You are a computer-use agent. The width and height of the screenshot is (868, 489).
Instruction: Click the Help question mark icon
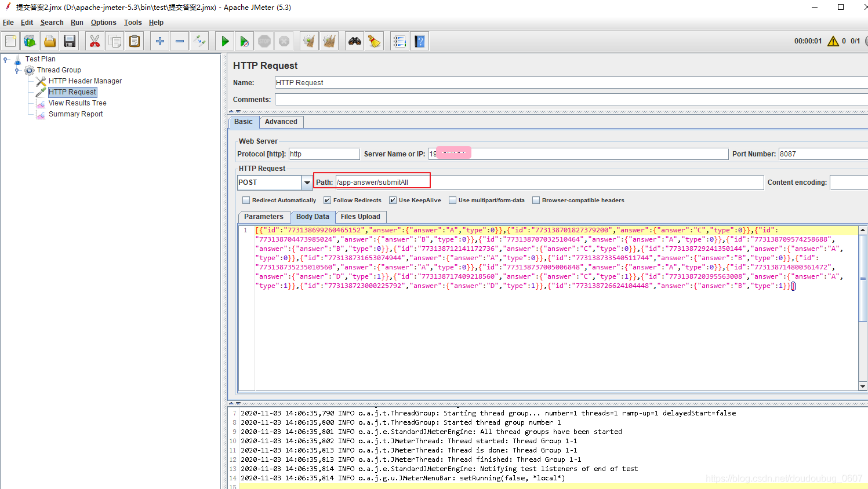coord(420,41)
